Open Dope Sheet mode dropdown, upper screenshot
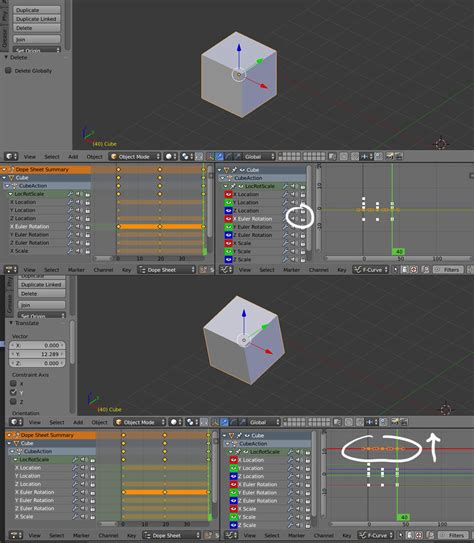 click(167, 269)
